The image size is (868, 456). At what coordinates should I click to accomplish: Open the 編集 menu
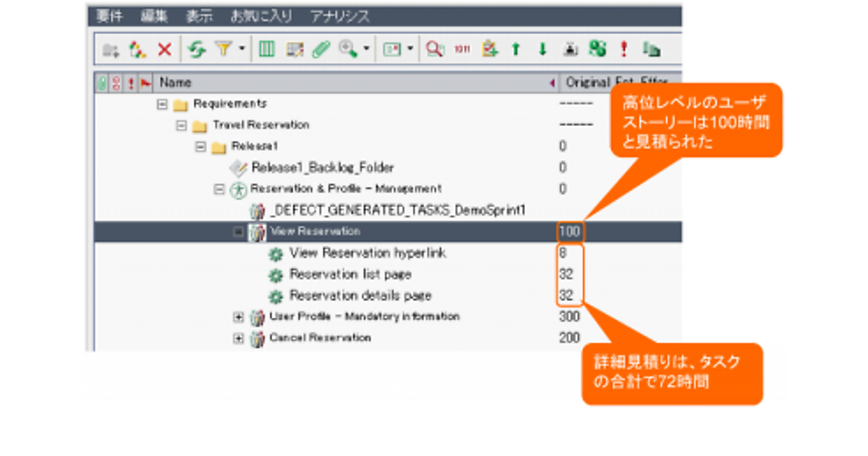click(154, 17)
